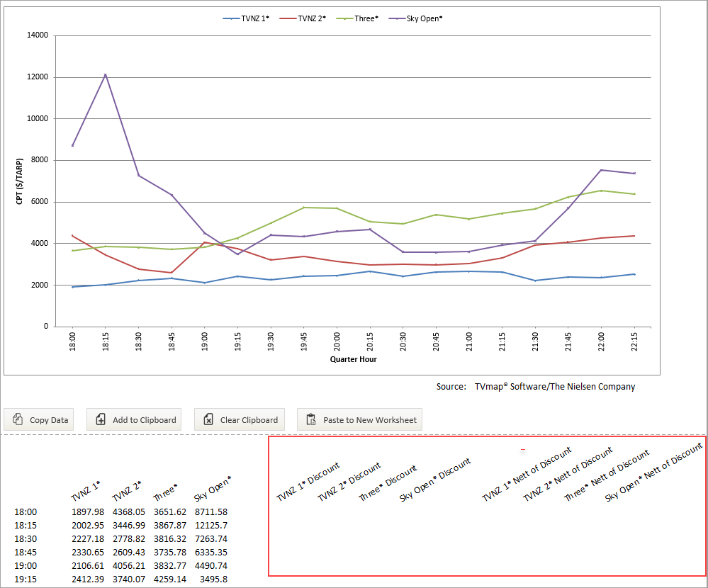Select the TVNZ 1* legend entry
Viewport: 708px width, 588px height.
coord(246,18)
